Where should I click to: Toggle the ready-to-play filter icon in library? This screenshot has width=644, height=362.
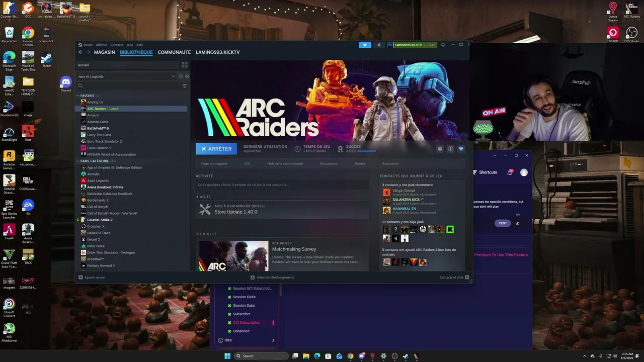[x=187, y=76]
